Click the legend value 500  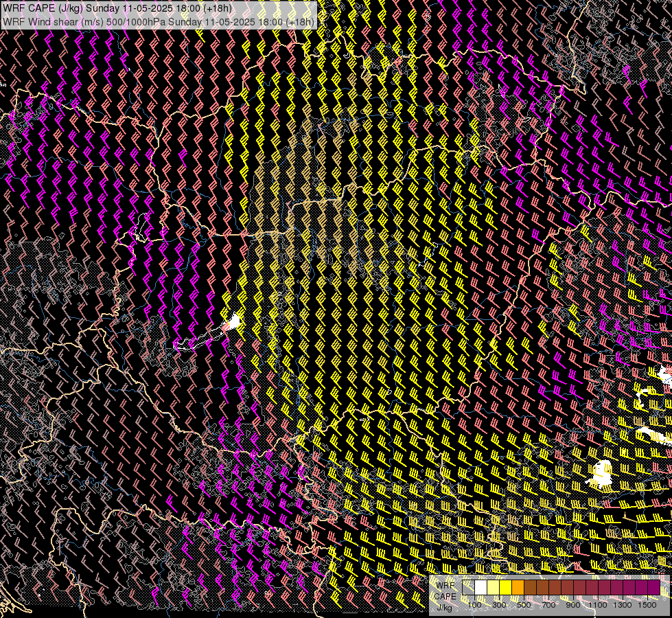(524, 605)
